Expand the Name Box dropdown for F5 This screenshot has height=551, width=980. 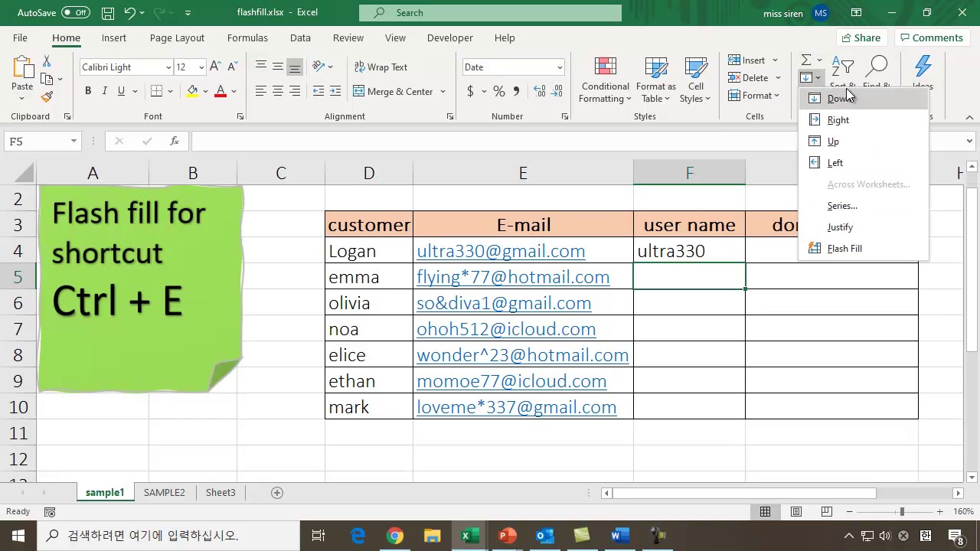(73, 141)
